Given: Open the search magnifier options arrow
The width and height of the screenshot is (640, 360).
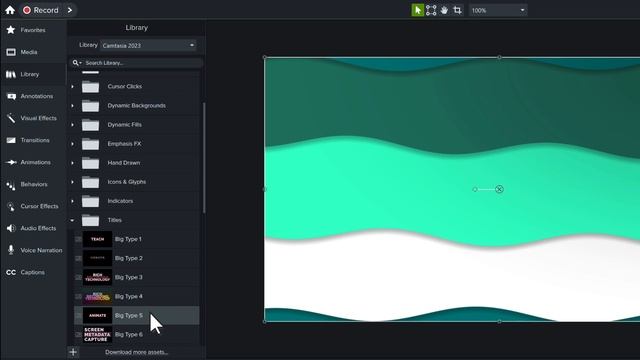Looking at the screenshot, I should [80, 63].
